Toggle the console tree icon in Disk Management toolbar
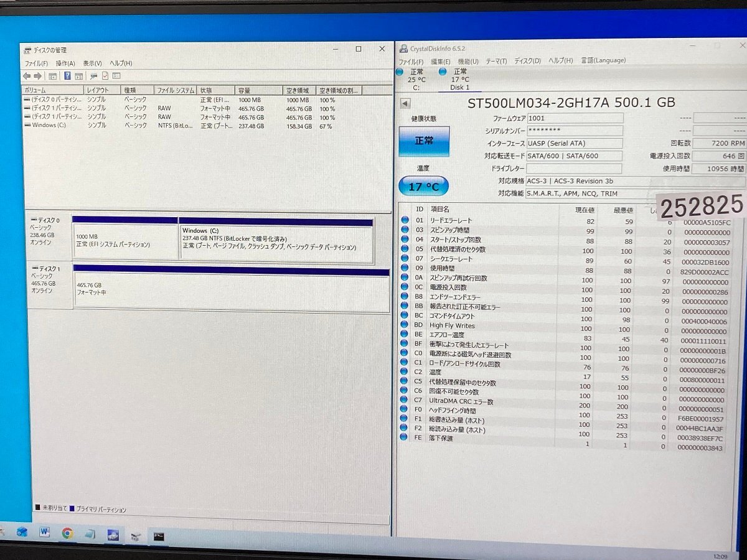 [53, 76]
